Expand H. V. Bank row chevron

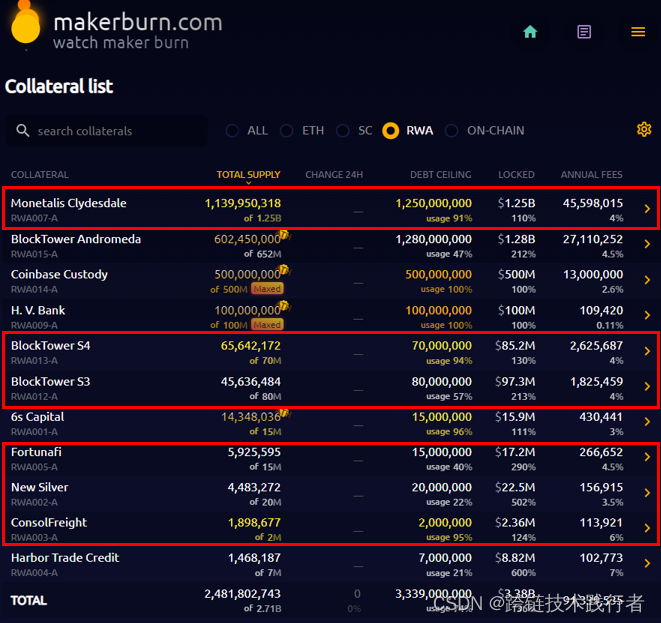[x=647, y=315]
